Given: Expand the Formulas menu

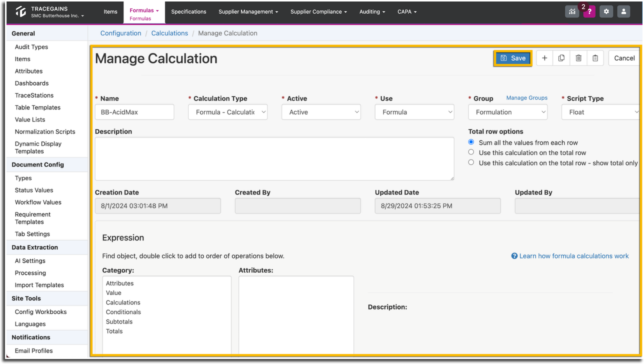Looking at the screenshot, I should coord(144,11).
